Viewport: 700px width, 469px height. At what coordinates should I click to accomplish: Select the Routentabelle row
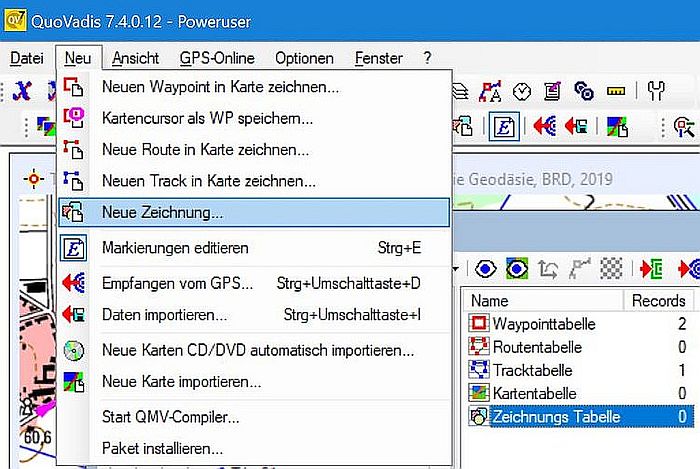[x=580, y=347]
